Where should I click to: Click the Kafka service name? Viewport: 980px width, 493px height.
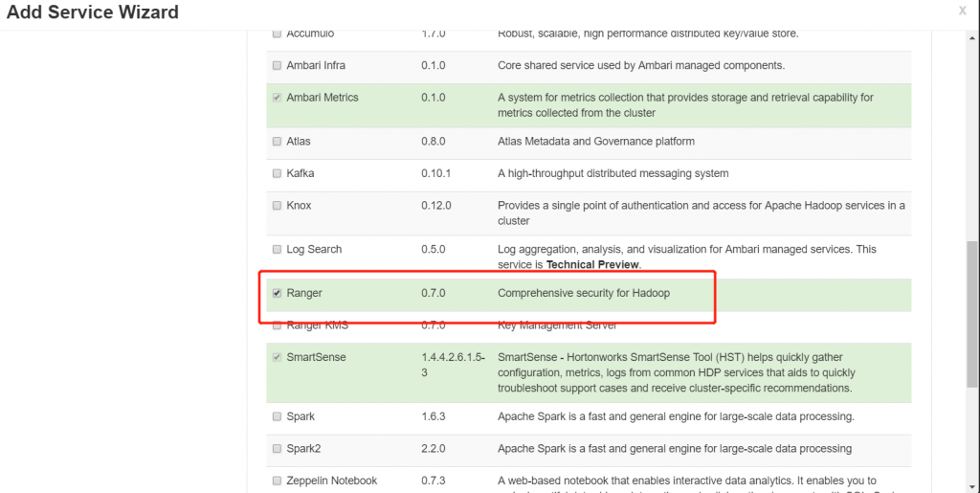click(x=300, y=173)
